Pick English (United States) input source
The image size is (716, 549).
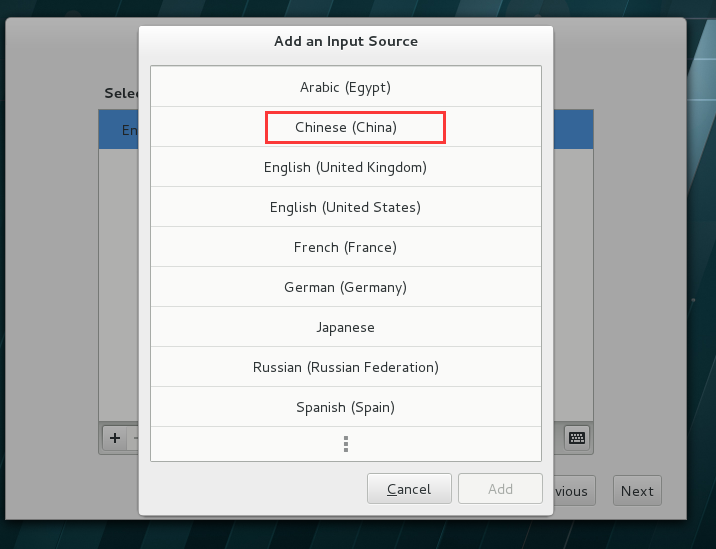pos(346,207)
